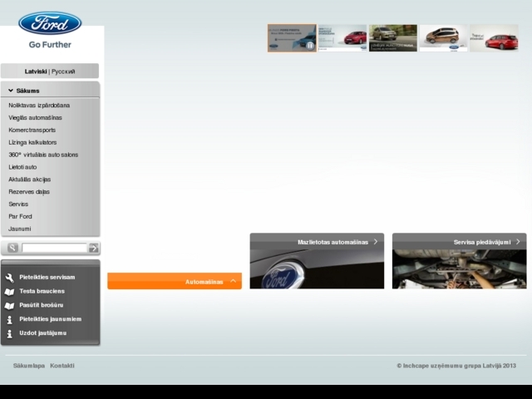Click the Pieteikties servisam link

pyautogui.click(x=47, y=277)
